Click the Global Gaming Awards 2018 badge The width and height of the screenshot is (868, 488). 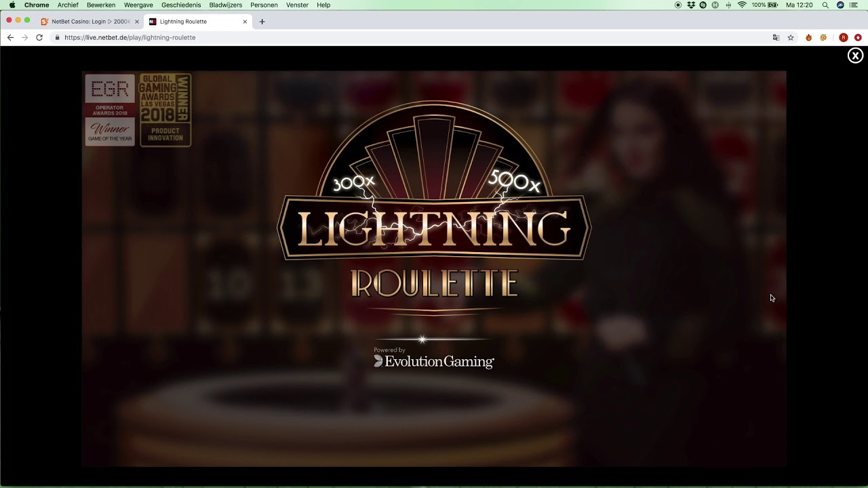coord(165,110)
